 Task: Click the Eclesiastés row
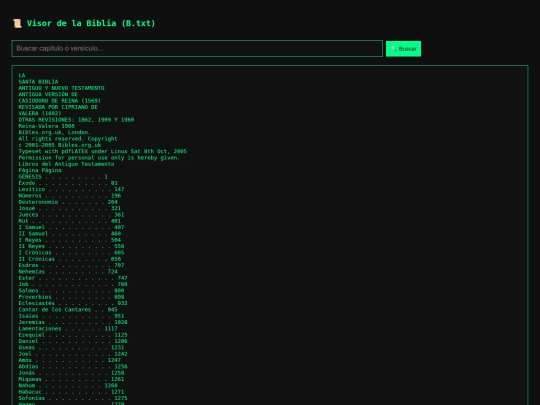click(73, 303)
